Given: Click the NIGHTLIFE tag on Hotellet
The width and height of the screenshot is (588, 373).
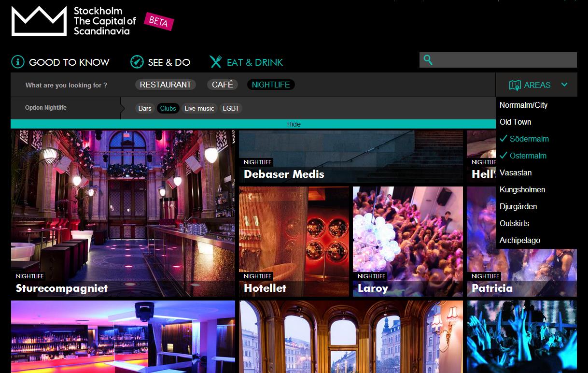Looking at the screenshot, I should (258, 276).
